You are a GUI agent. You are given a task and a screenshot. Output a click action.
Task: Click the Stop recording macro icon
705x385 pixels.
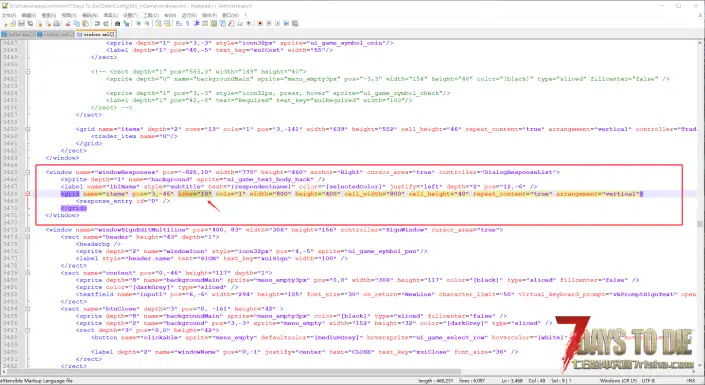(x=268, y=23)
